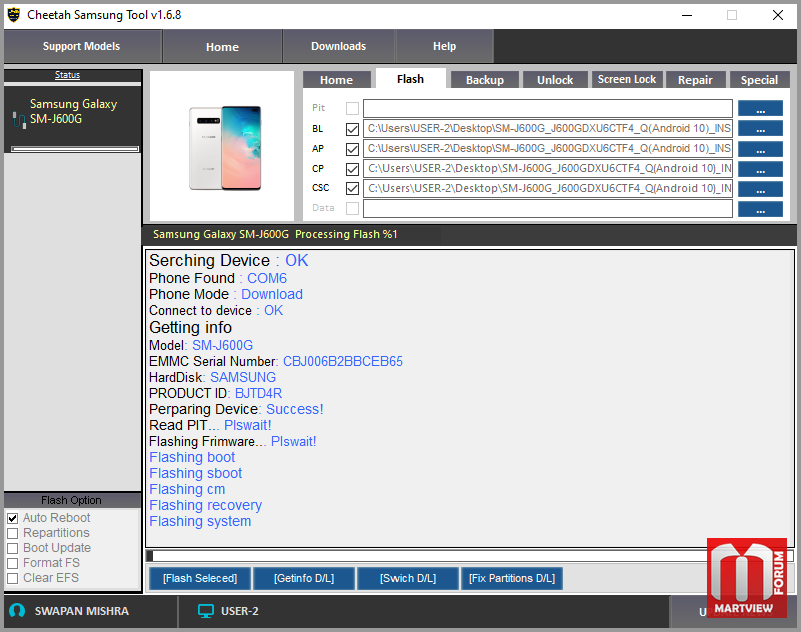The image size is (801, 632).
Task: Browse for the BL file
Action: coord(760,129)
